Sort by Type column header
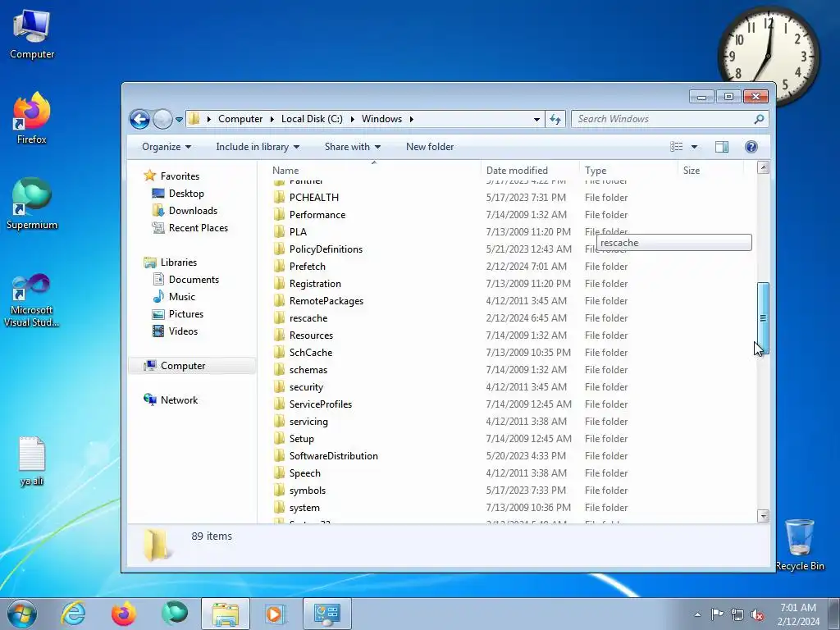This screenshot has width=840, height=630. pos(628,171)
